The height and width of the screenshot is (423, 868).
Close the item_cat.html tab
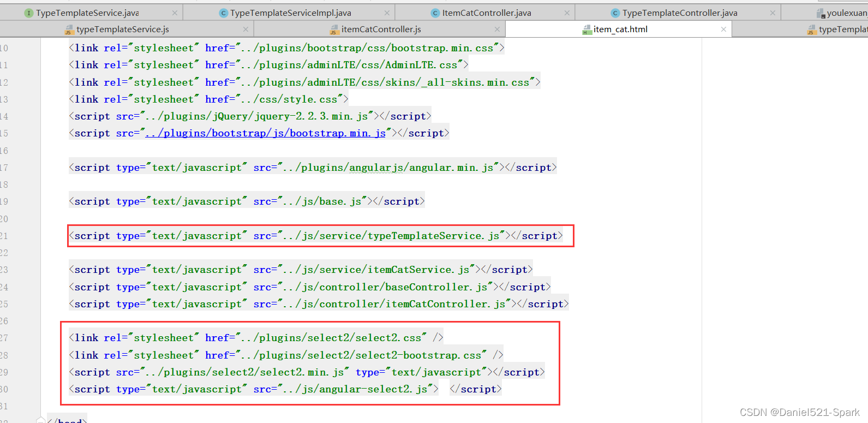click(x=723, y=29)
